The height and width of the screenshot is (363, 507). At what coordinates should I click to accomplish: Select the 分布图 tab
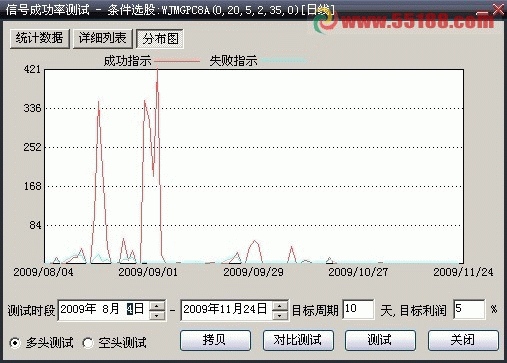click(160, 39)
